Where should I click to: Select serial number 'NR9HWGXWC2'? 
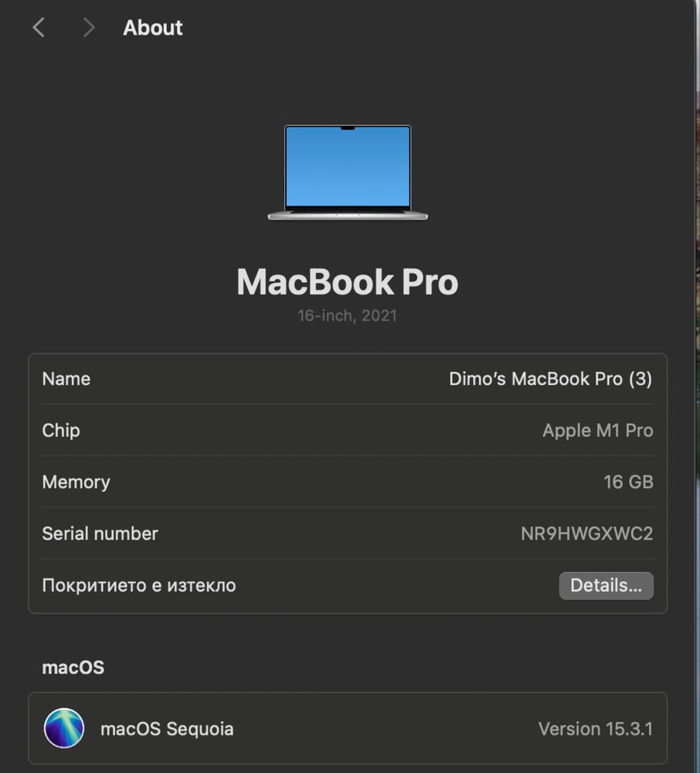(586, 534)
